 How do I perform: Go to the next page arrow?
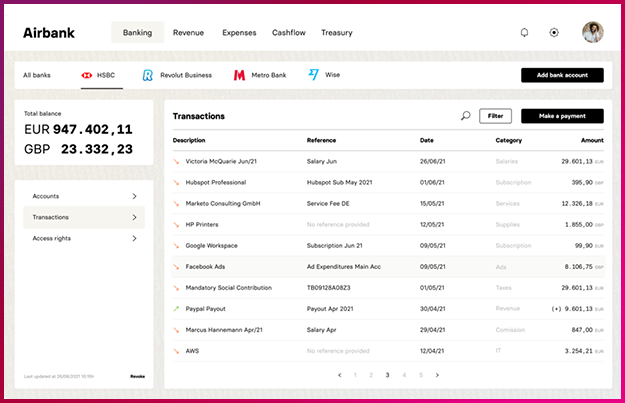(x=437, y=375)
